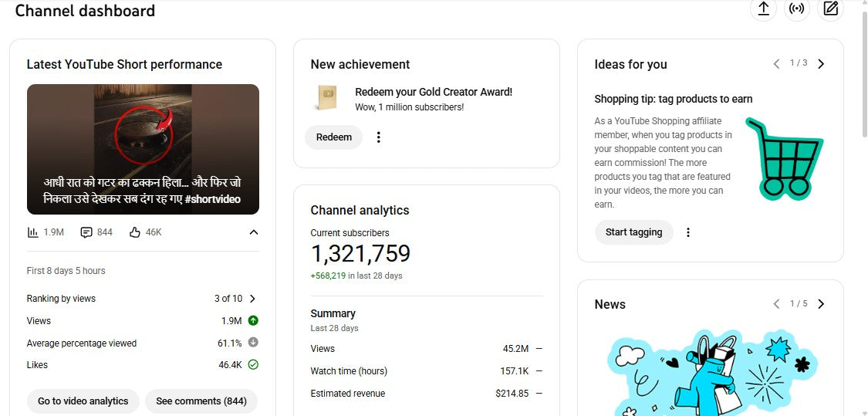The height and width of the screenshot is (416, 868).
Task: Expand Ranking by views arrow
Action: tap(252, 299)
